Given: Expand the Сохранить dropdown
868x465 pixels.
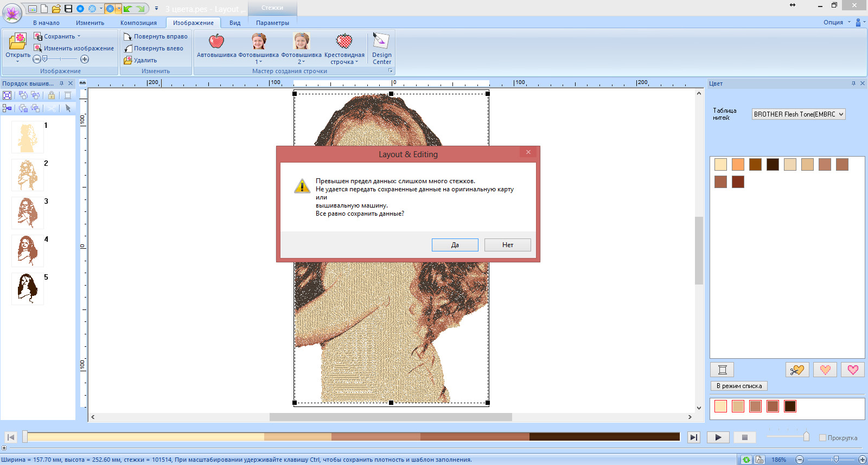Looking at the screenshot, I should [x=79, y=36].
